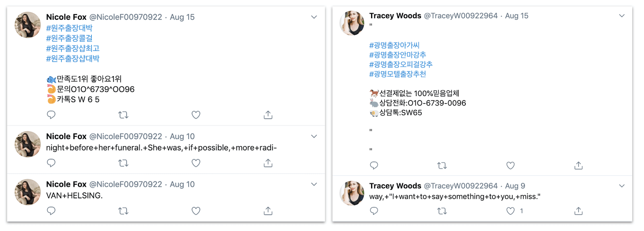Open the @NicoleF00970922 handle on Aug 15 tweet
Image resolution: width=644 pixels, height=231 pixels.
point(125,17)
